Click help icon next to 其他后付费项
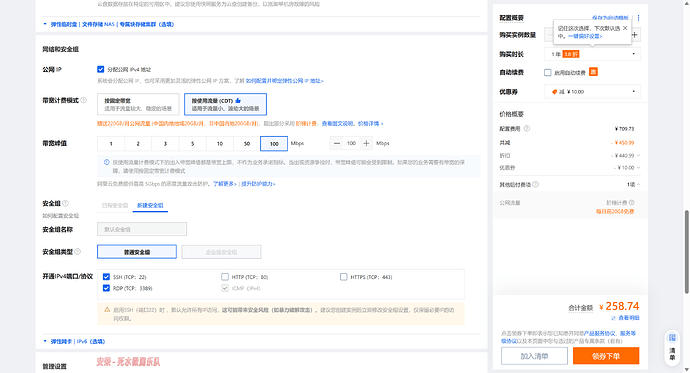Viewport: 690px width, 373px height. 536,185
